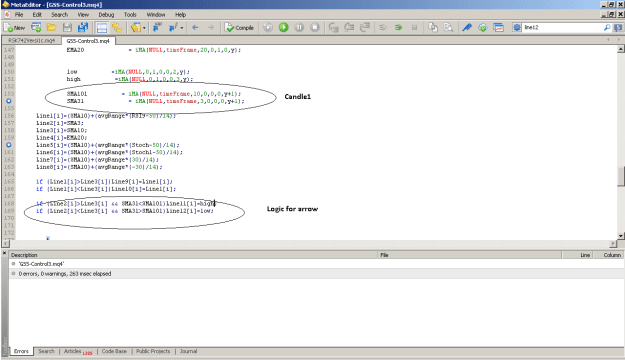This screenshot has height=360, width=625.
Task: Open the File menu
Action: click(x=19, y=14)
